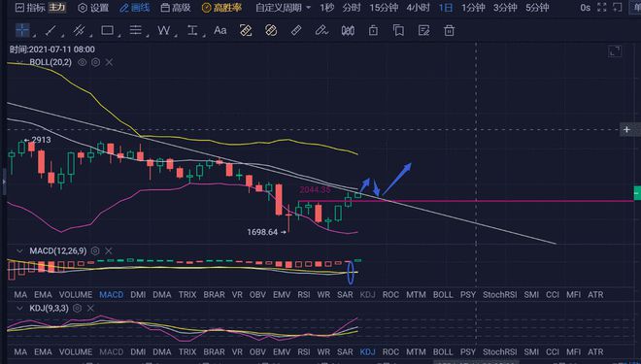The width and height of the screenshot is (641, 364).
Task: Click the 0s countdown indicator
Action: point(585,8)
